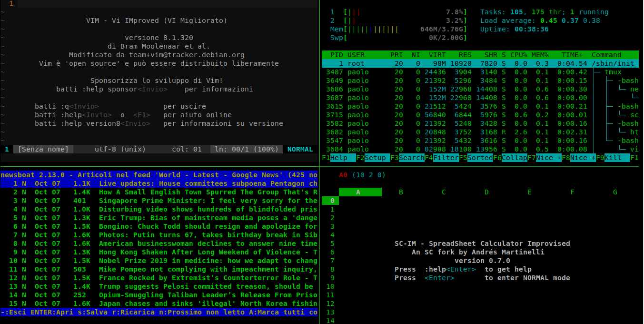The height and width of the screenshot is (324, 644).
Task: Select column D header in SC-IM
Action: point(486,192)
